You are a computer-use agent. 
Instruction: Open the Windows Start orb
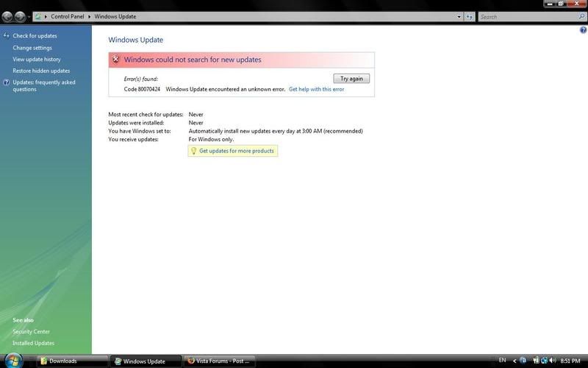coord(13,361)
